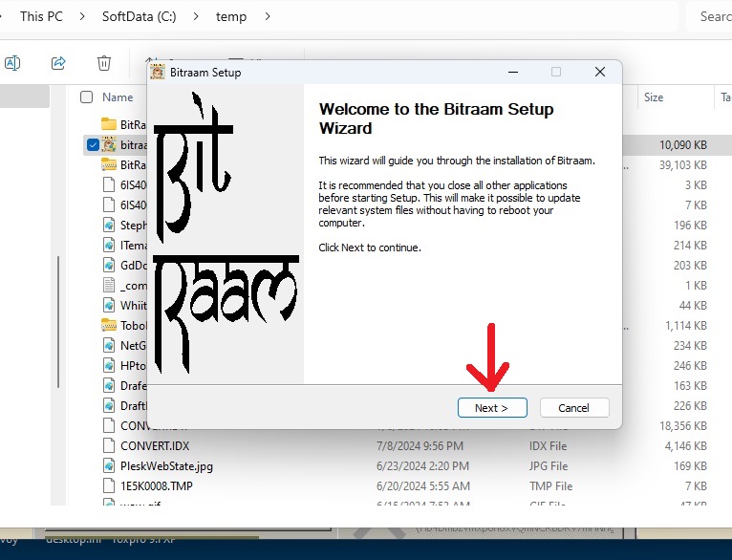Click the 1E5K0008.TMP file icon
This screenshot has height=560, width=732.
click(x=109, y=486)
